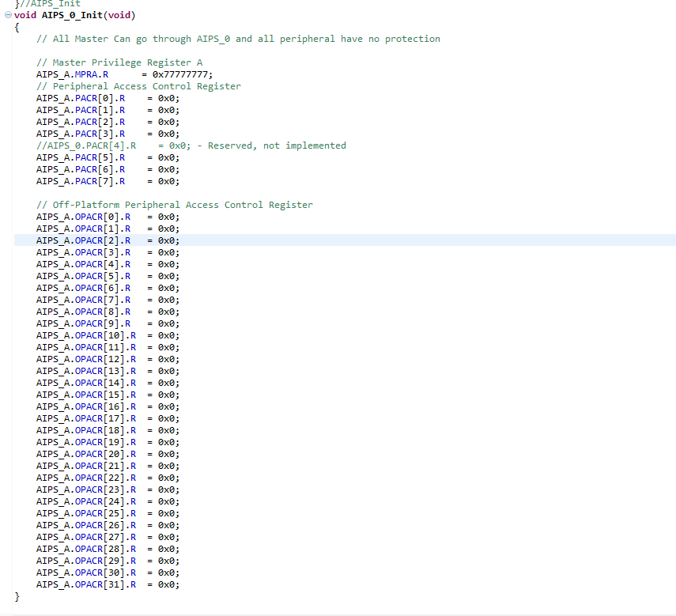Click the '// Master Privilege Register A' comment
Screen dimensions: 676x616
119,62
